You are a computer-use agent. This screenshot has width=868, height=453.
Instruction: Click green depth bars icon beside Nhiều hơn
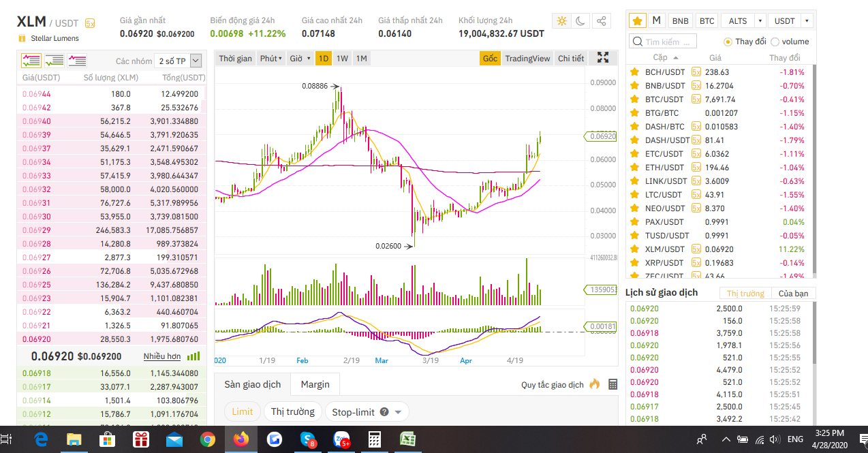(x=193, y=356)
